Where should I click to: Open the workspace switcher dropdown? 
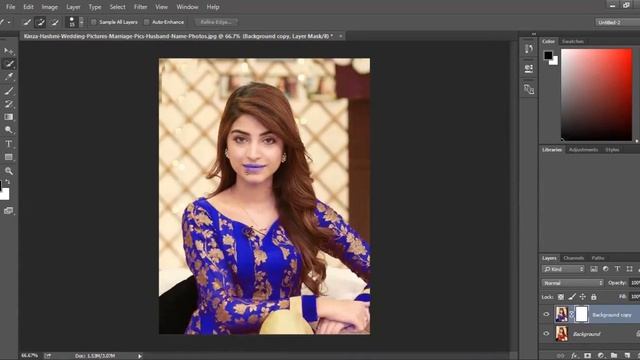coord(618,22)
